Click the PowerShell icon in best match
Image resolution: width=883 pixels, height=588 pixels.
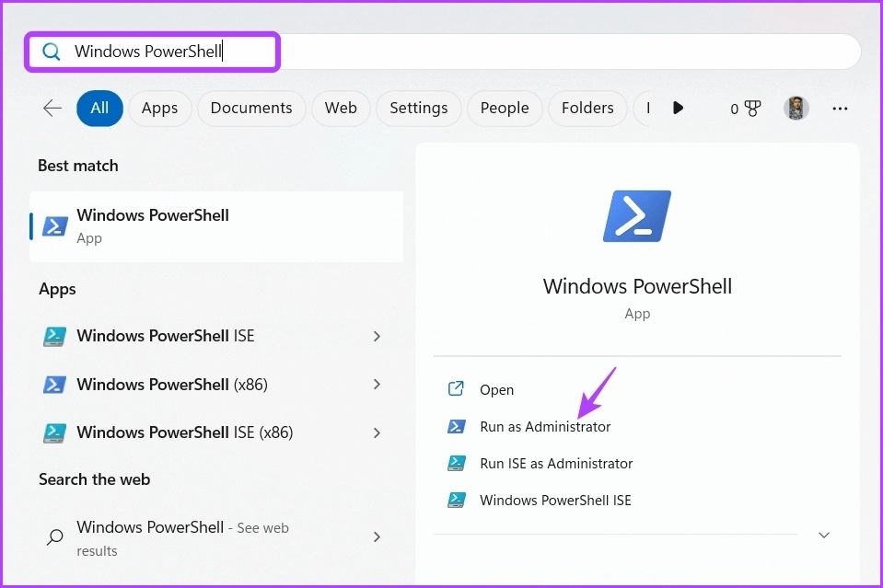[x=55, y=226]
